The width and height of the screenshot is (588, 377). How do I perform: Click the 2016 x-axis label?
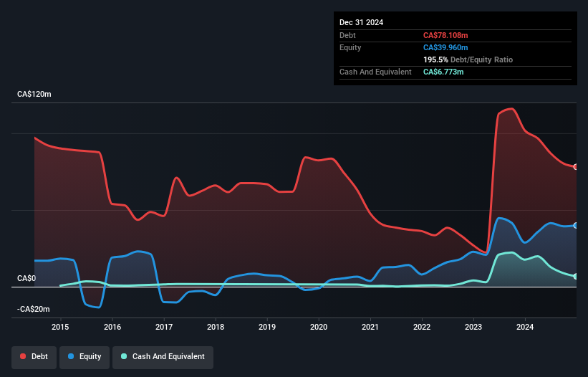click(x=112, y=327)
